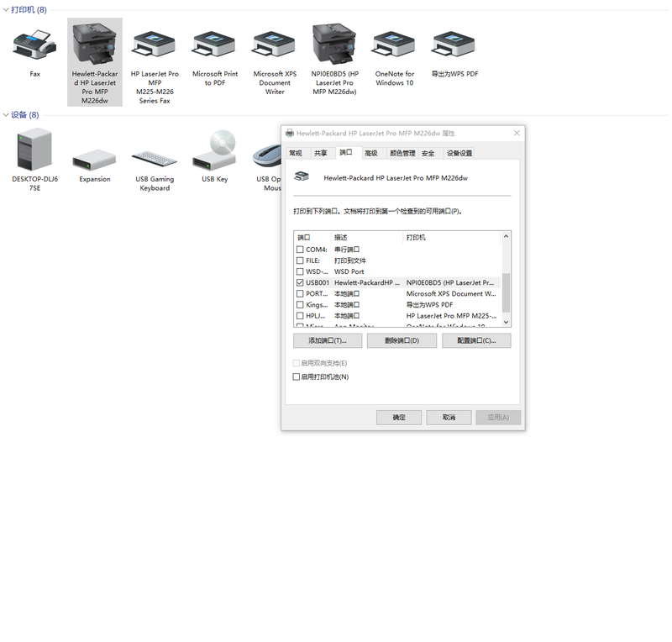Collapse the 设备 (8) group
Image resolution: width=672 pixels, height=642 pixels.
point(6,115)
